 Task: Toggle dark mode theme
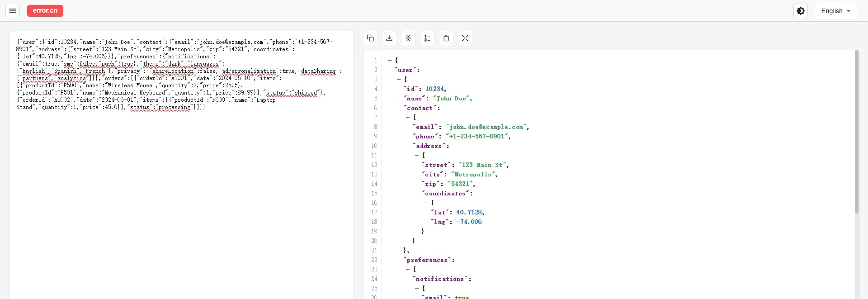pos(801,11)
